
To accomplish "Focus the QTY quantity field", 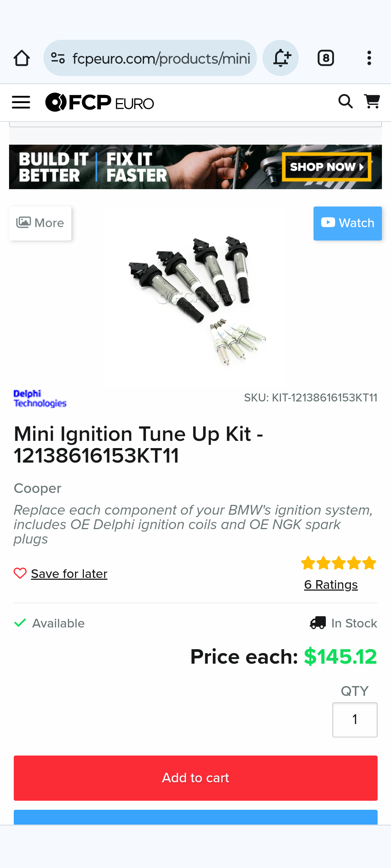I will click(355, 720).
